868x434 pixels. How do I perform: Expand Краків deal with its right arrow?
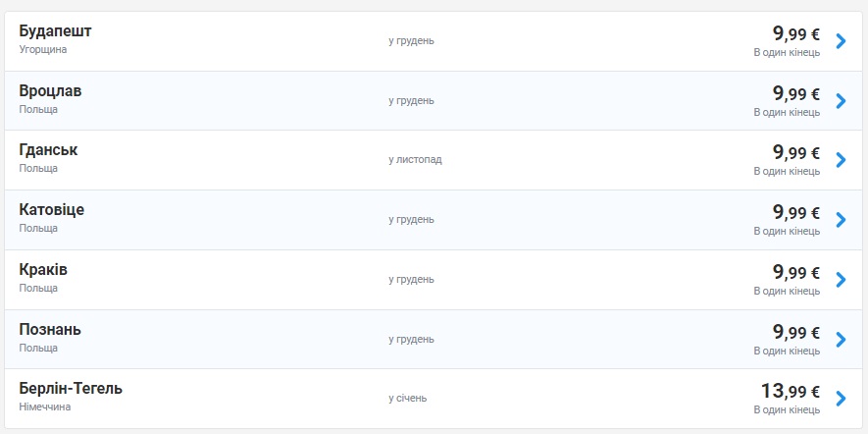841,280
